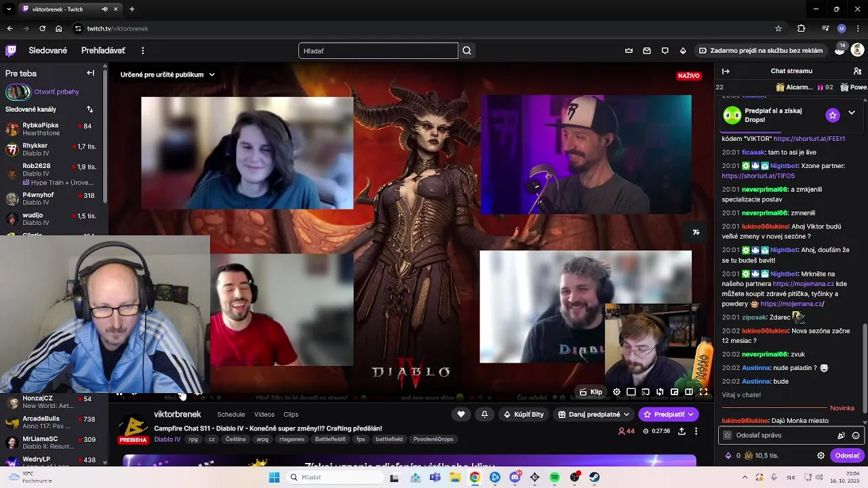The height and width of the screenshot is (488, 868).
Task: Open more options dots below Predplatiť
Action: [x=696, y=431]
